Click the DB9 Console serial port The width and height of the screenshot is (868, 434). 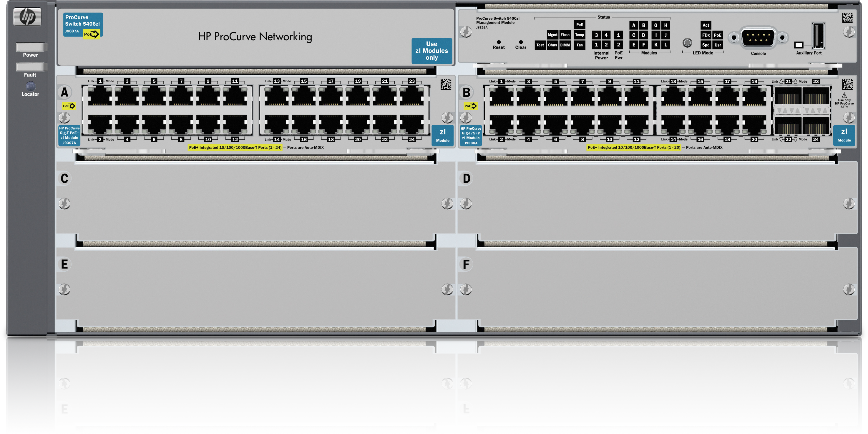[x=758, y=37]
